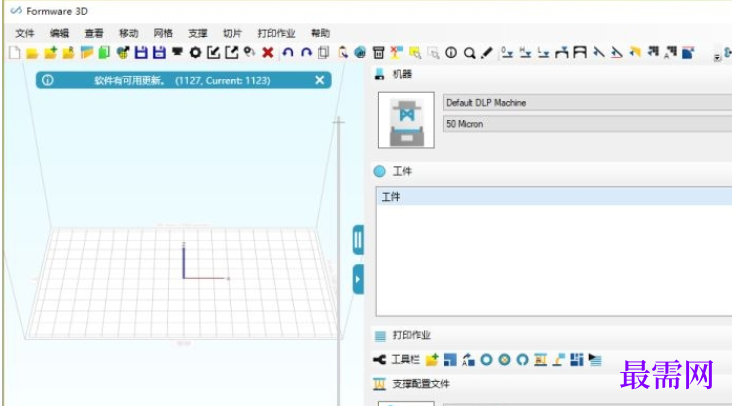Click the black arrow over lines slice icon
Viewport: 732px width, 406px height.
[595, 359]
